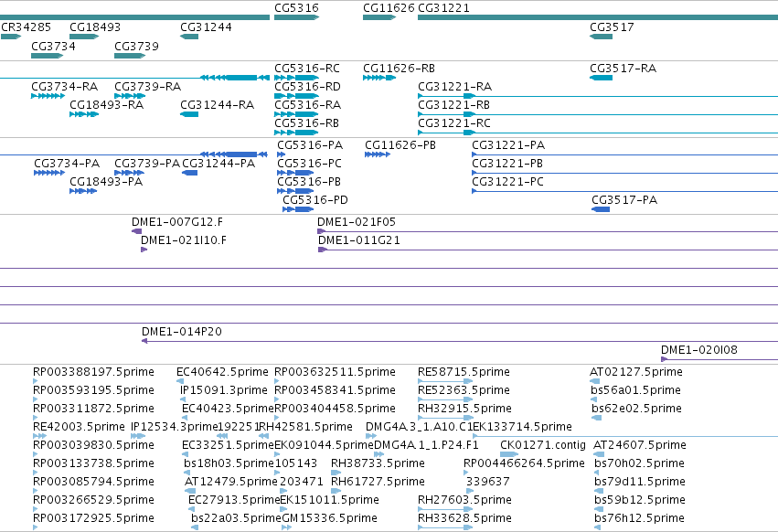778x532 pixels.
Task: Select the CG5316 gene feature
Action: tap(296, 17)
